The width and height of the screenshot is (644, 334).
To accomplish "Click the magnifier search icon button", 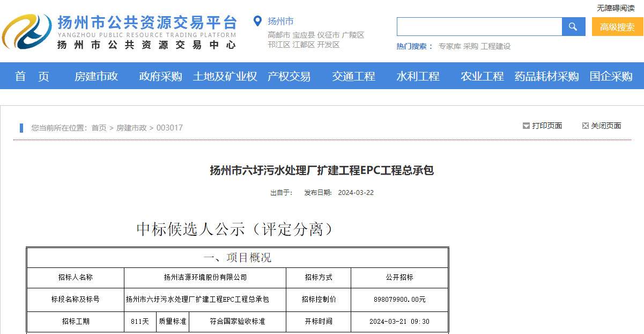I will click(x=573, y=27).
